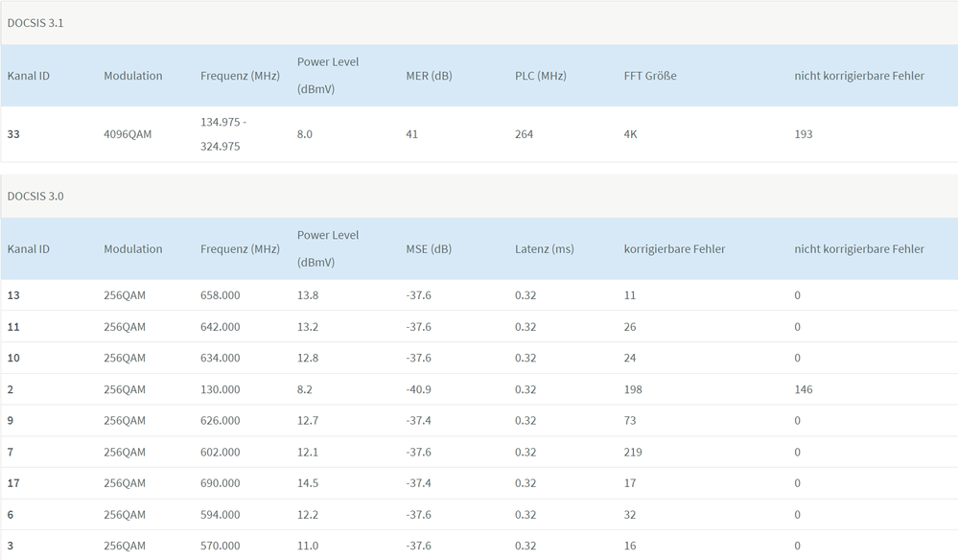Select the PLC (MHz) column header
This screenshot has height=560, width=958.
coord(541,76)
